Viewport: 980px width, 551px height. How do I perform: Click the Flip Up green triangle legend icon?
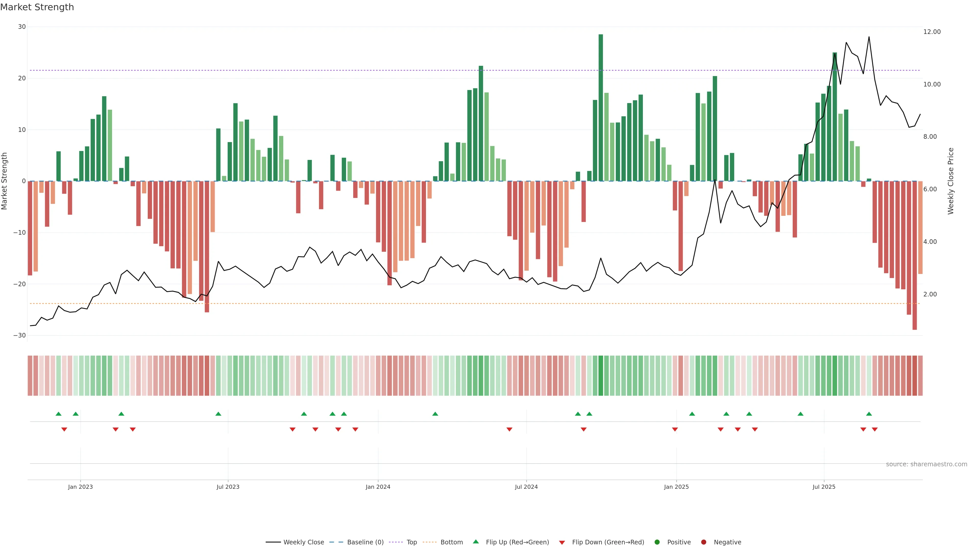(475, 542)
